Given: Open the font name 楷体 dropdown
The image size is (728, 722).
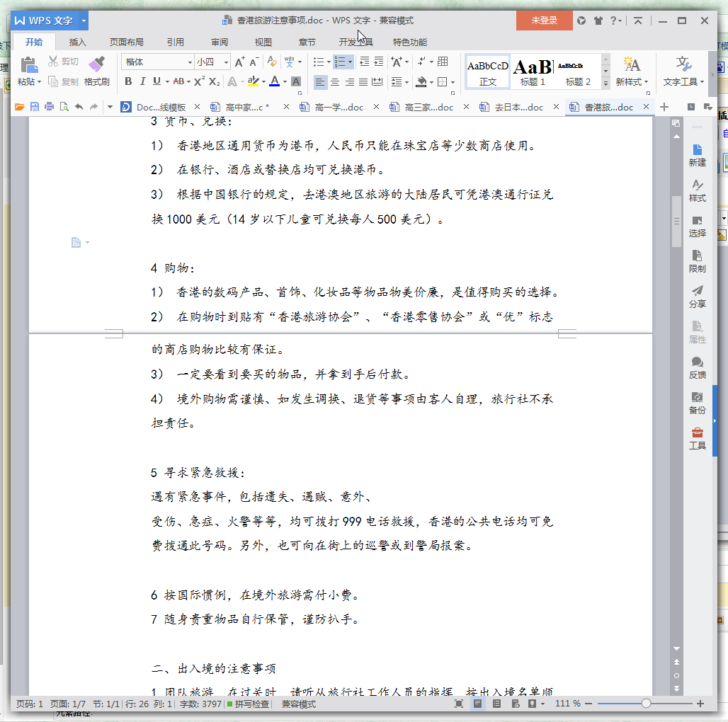Looking at the screenshot, I should 190,62.
